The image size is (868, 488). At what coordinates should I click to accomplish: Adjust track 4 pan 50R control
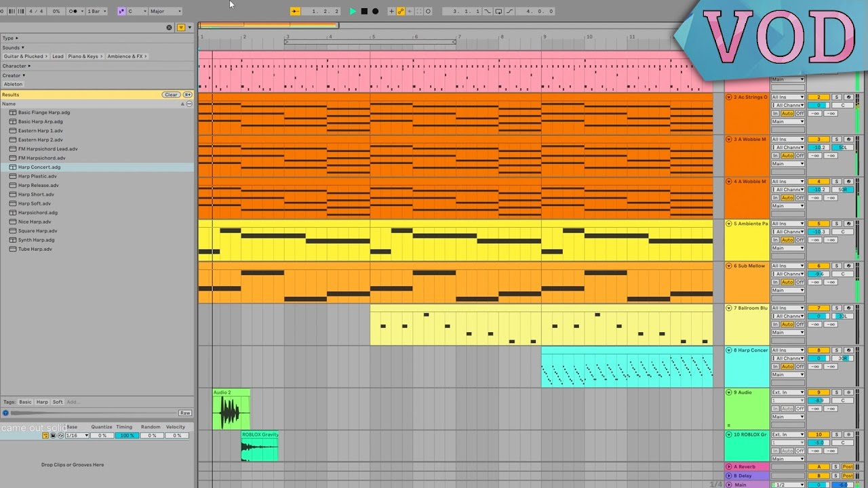(843, 190)
